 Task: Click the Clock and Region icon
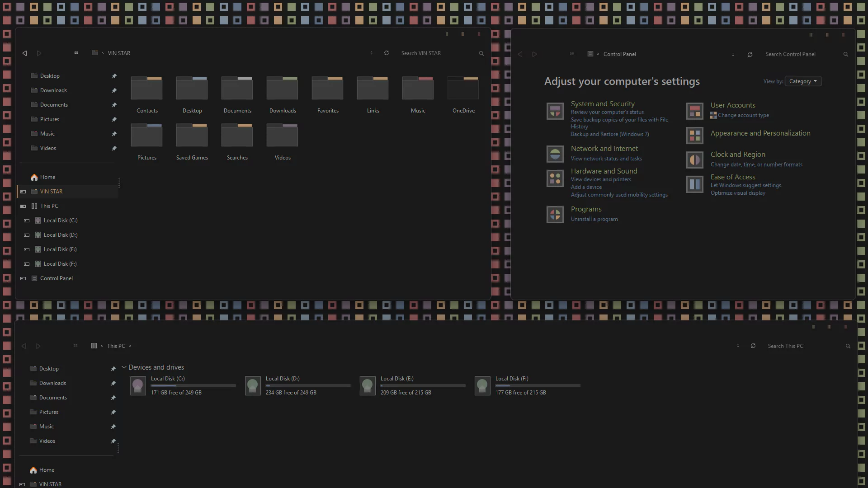point(694,160)
